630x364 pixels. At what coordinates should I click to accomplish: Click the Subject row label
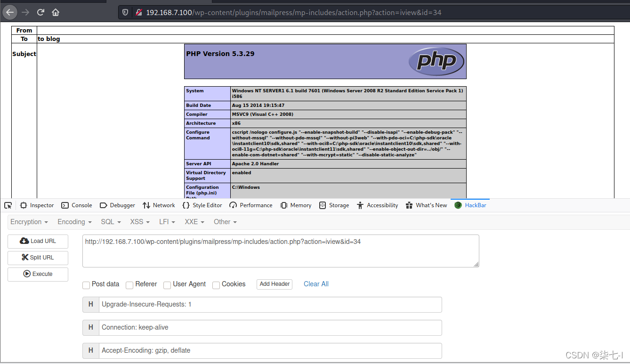[24, 54]
